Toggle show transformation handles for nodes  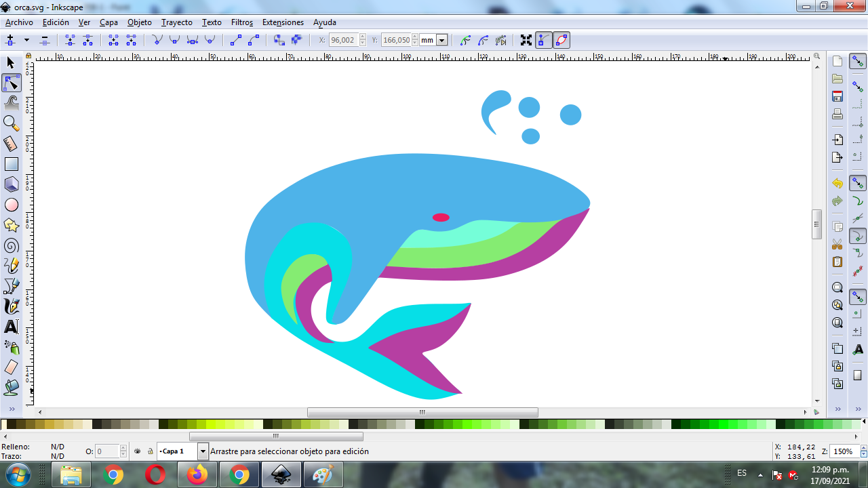click(x=526, y=40)
